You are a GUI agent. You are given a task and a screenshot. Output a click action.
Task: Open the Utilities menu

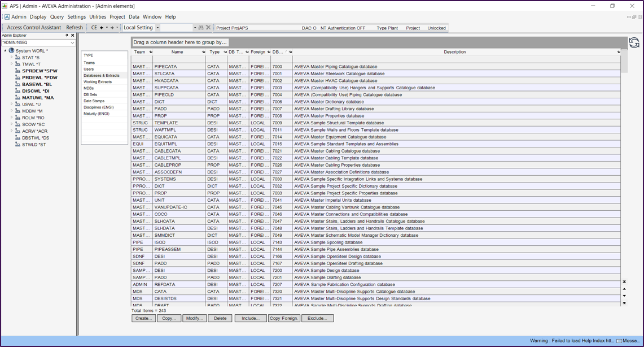[98, 17]
